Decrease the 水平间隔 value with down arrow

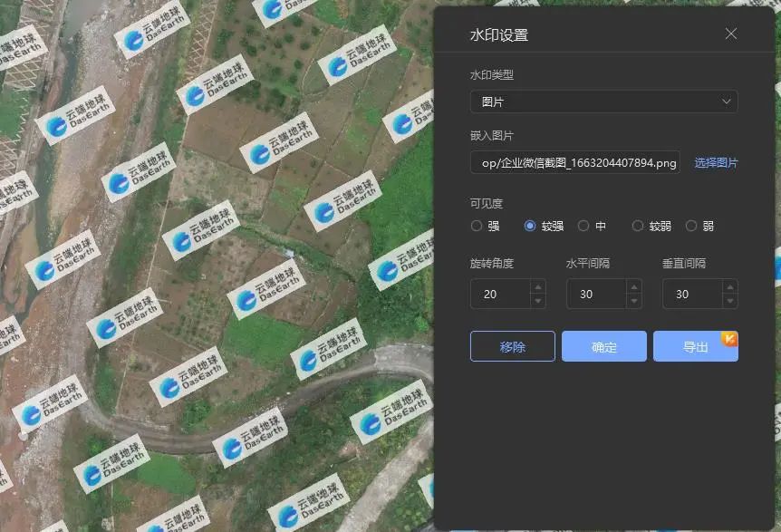[x=634, y=301]
